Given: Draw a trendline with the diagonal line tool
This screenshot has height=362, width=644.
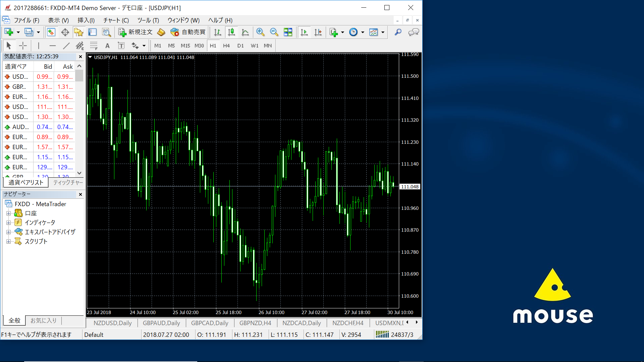Looking at the screenshot, I should 66,46.
